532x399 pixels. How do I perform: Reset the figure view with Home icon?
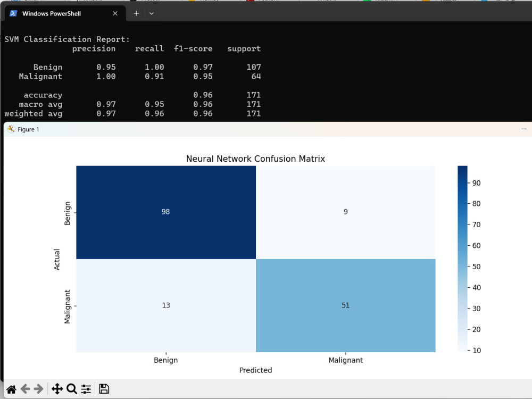tap(11, 389)
